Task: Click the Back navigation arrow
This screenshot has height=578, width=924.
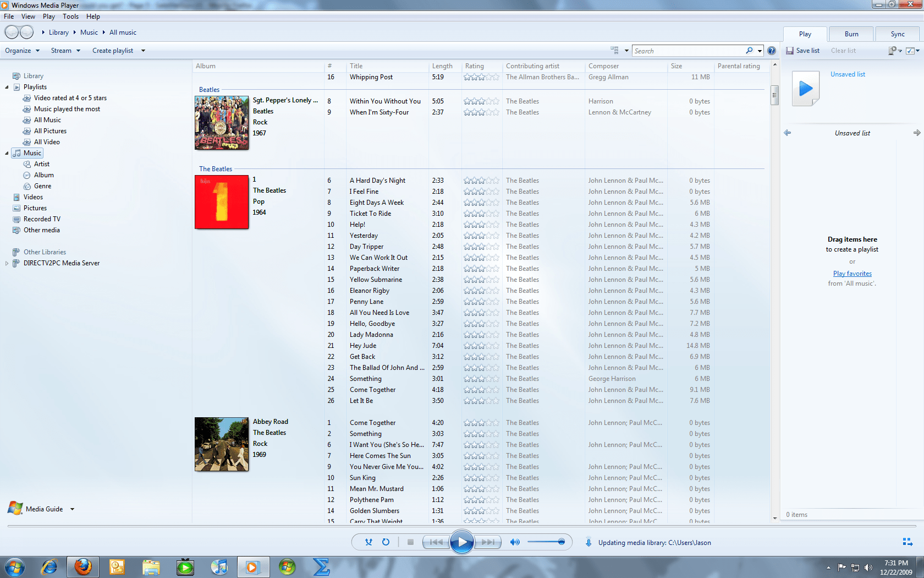Action: [x=12, y=32]
